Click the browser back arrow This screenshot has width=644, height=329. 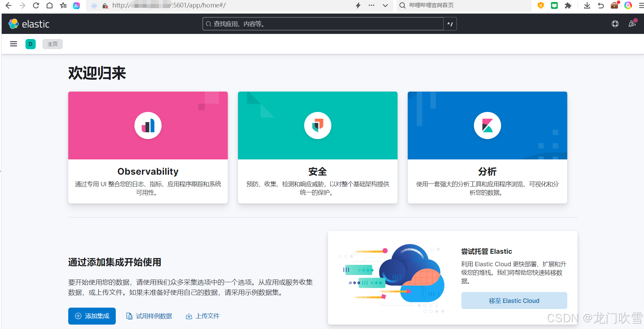[8, 5]
